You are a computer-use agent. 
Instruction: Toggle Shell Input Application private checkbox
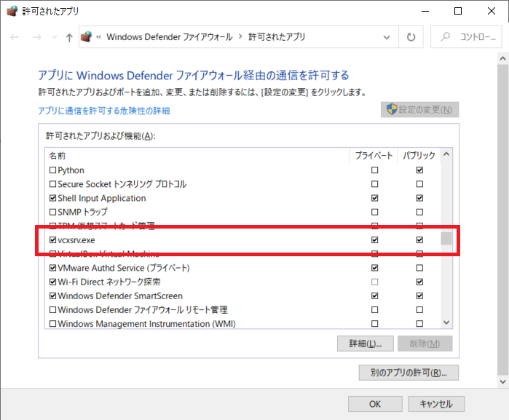(374, 198)
